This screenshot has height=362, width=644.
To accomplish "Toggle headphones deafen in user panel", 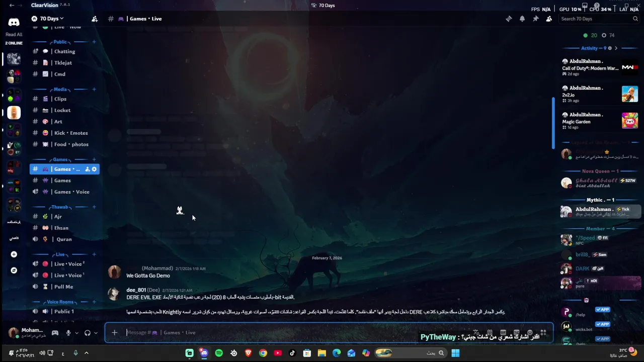I will [88, 333].
